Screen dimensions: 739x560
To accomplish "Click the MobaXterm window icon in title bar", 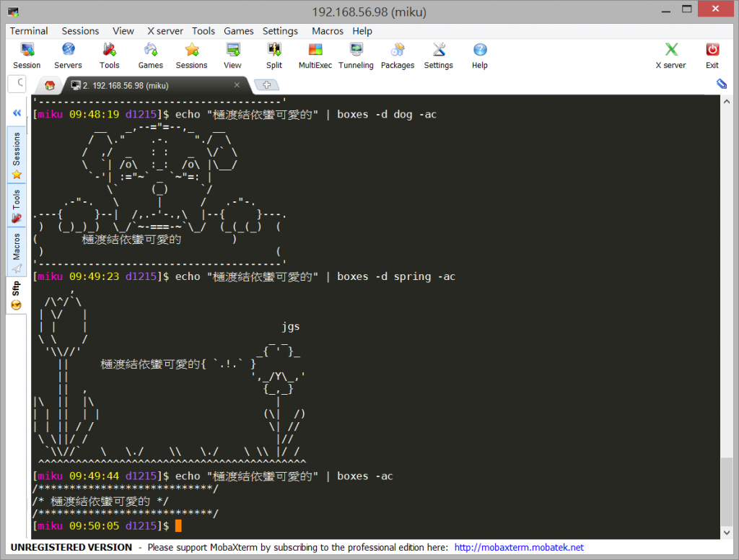I will [x=13, y=12].
